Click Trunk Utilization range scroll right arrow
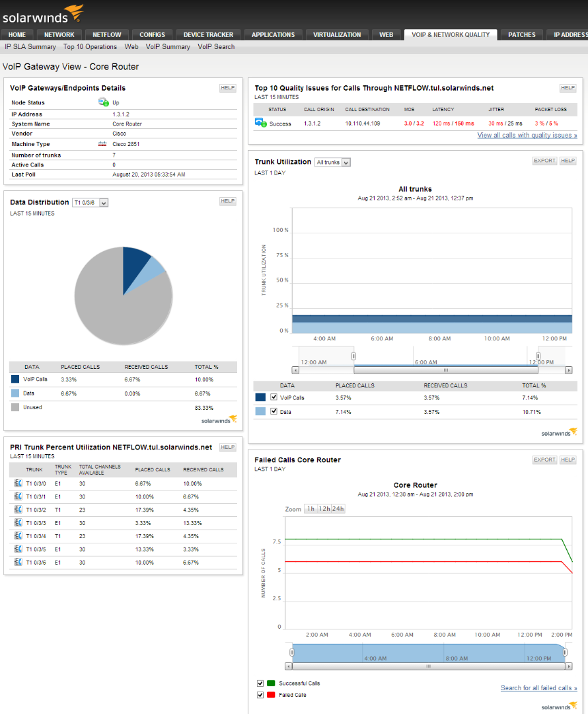588x714 pixels. 568,370
